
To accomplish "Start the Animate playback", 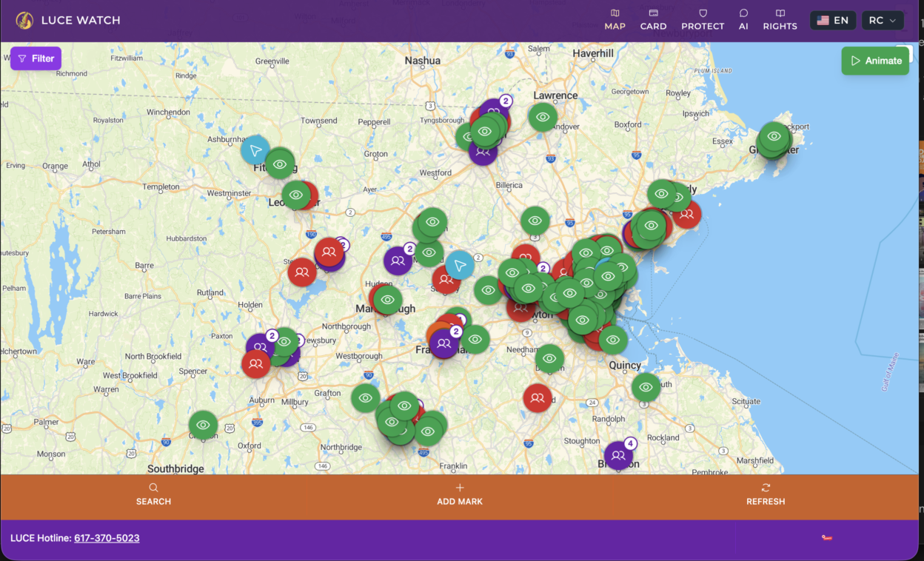I will tap(875, 61).
